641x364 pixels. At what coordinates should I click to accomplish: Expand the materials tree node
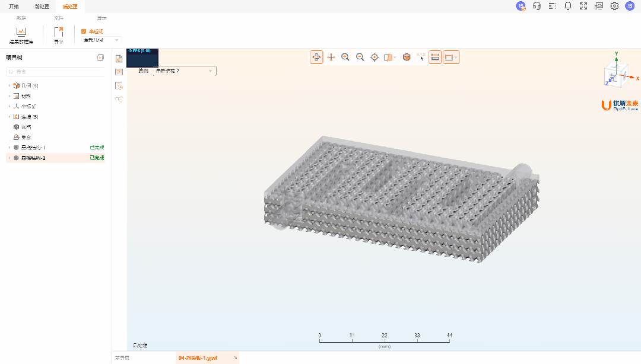point(9,96)
